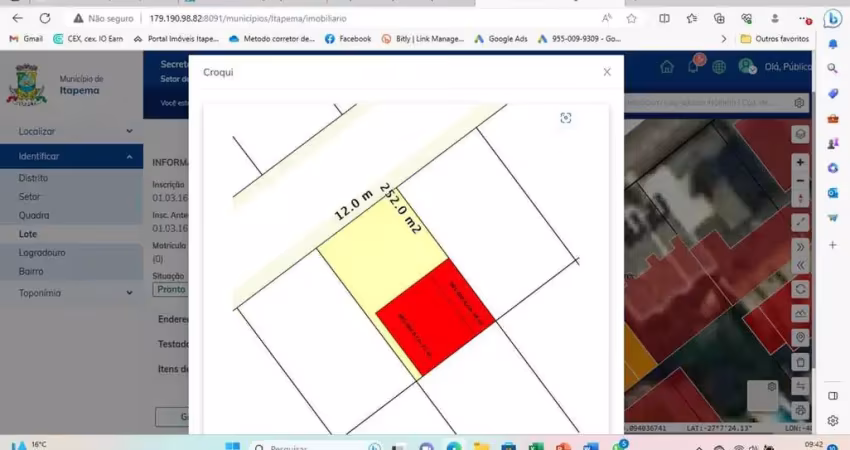This screenshot has height=450, width=850.
Task: Open the notifications bell in header
Action: (693, 66)
